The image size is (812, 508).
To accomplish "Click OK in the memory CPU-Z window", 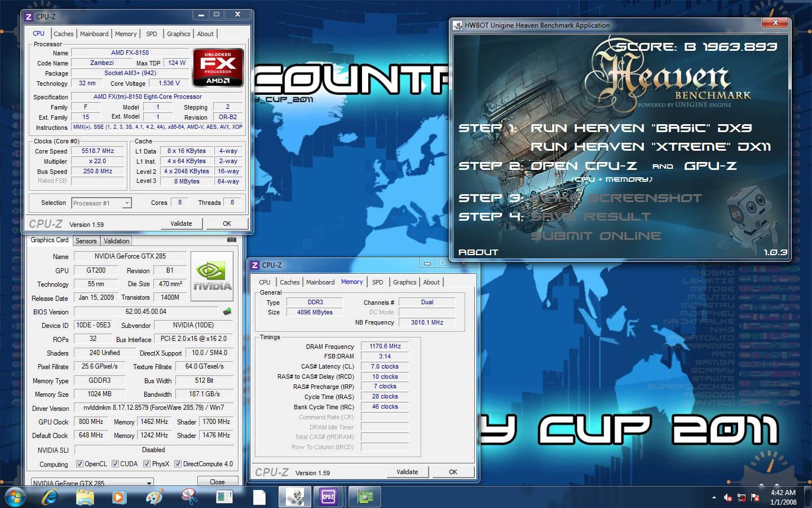I will tap(453, 472).
